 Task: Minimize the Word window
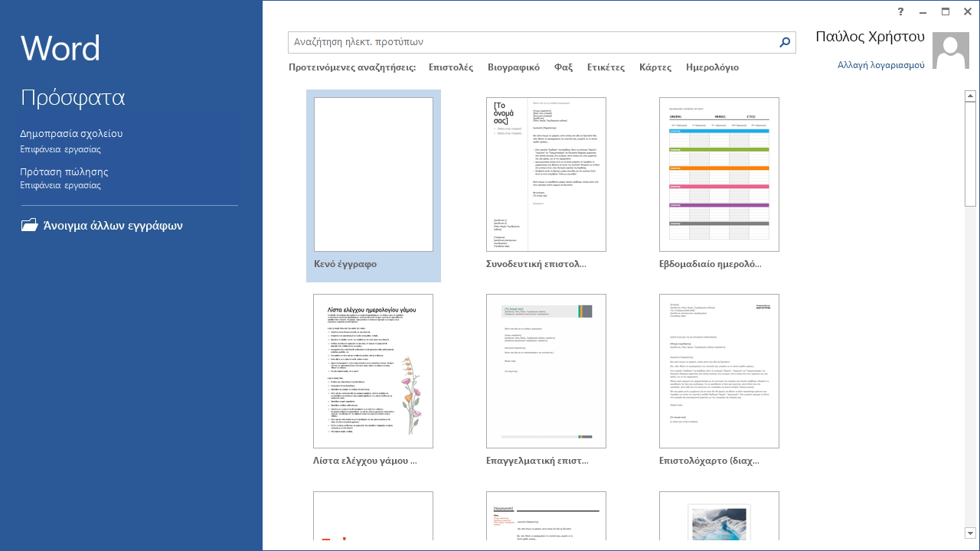(923, 11)
